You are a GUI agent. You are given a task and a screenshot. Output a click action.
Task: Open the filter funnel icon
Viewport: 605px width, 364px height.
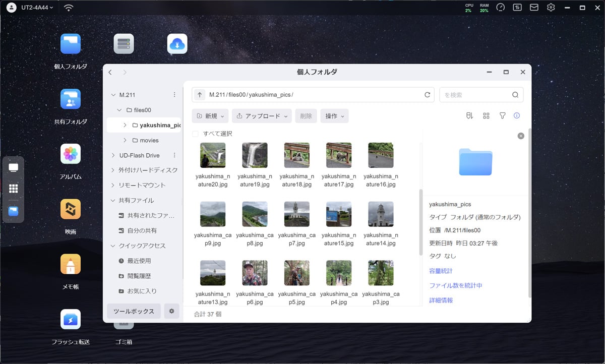pos(503,116)
